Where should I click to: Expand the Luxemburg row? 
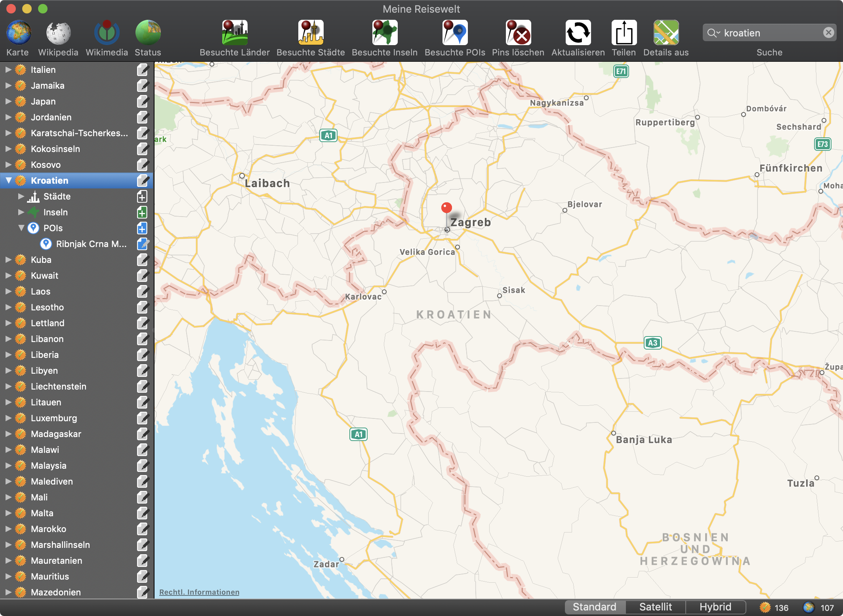click(x=8, y=418)
